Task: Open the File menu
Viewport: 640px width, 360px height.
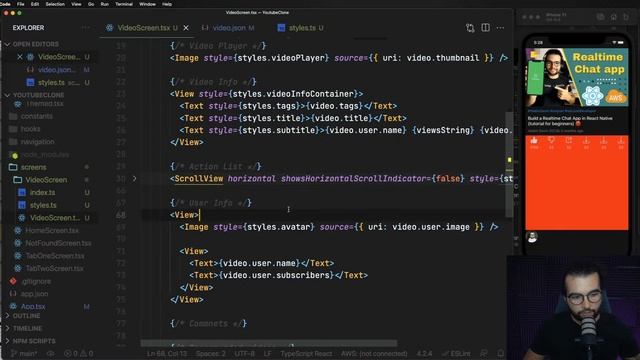Action: click(x=20, y=4)
